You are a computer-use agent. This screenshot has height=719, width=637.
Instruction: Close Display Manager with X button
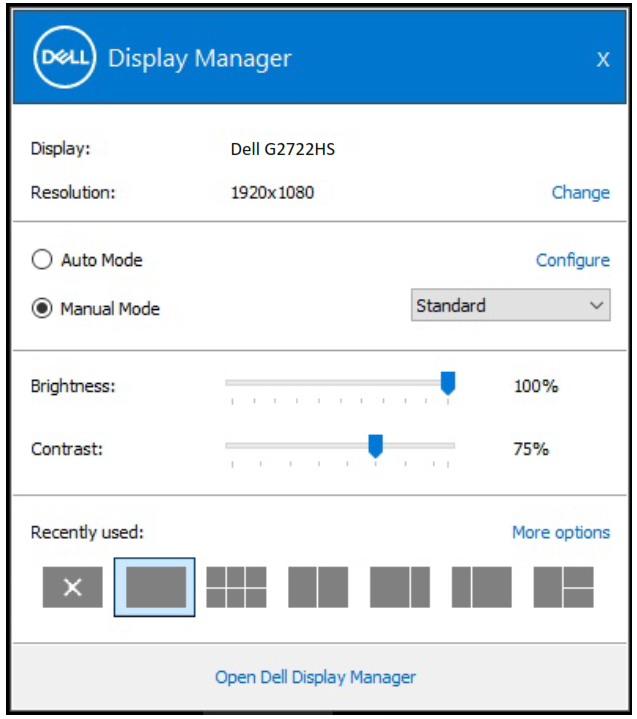click(603, 59)
